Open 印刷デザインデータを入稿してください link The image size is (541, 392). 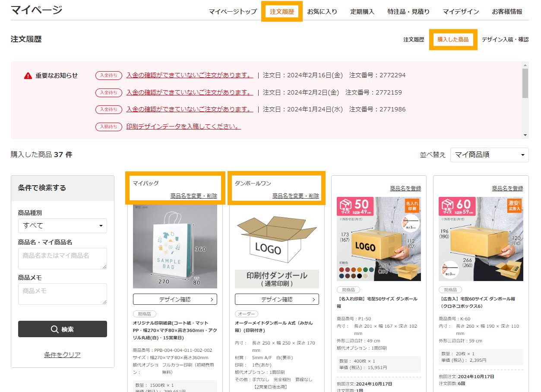(x=183, y=126)
